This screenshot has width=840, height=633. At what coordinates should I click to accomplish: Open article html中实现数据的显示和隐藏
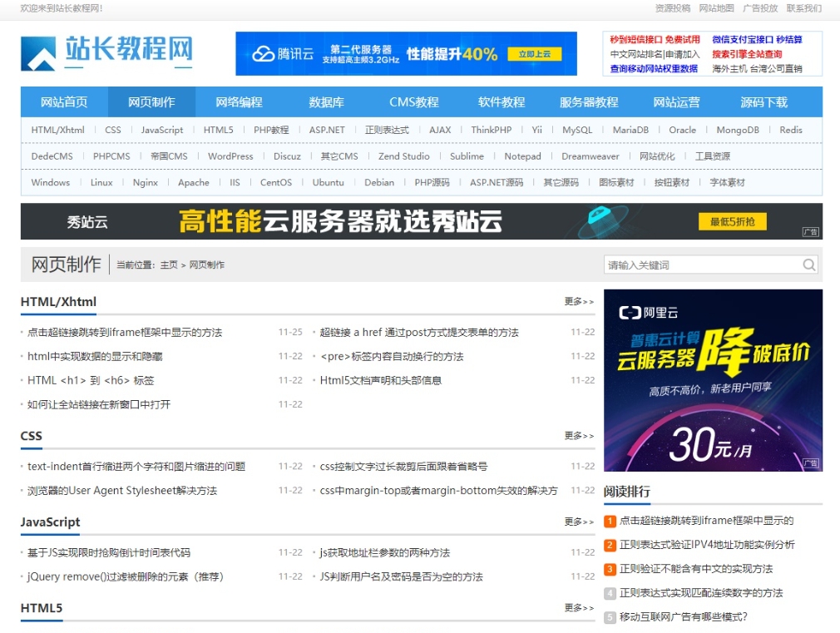click(x=95, y=357)
